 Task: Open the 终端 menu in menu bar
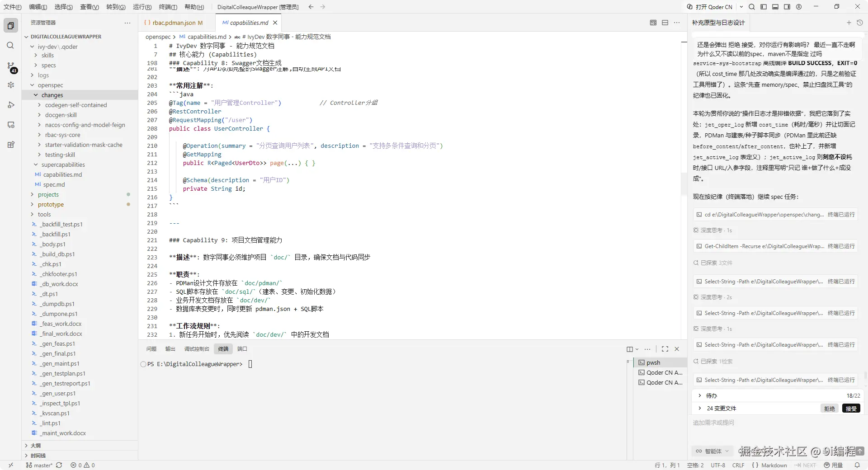[x=168, y=7]
